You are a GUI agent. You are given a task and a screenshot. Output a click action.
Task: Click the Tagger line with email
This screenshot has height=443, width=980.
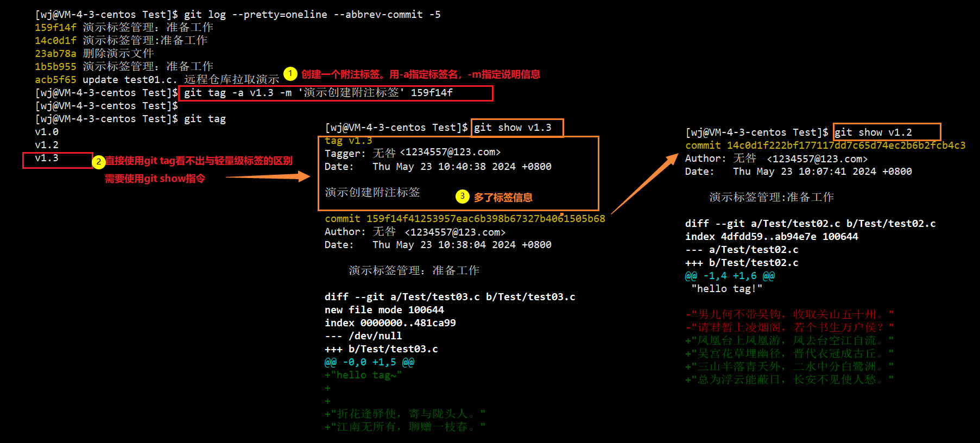(413, 153)
